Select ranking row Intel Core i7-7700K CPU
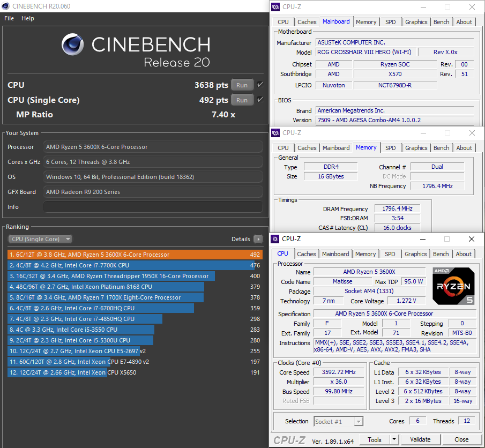Screen dimensions: 485x448 135,265
